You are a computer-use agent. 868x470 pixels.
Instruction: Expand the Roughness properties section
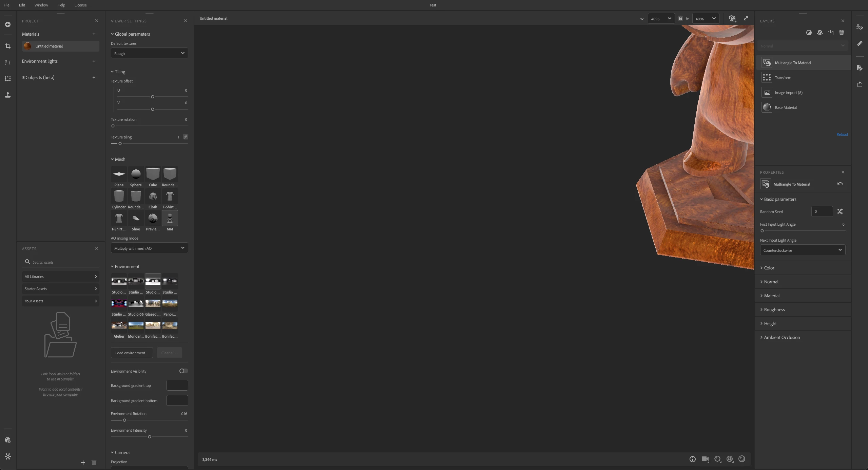pos(774,309)
